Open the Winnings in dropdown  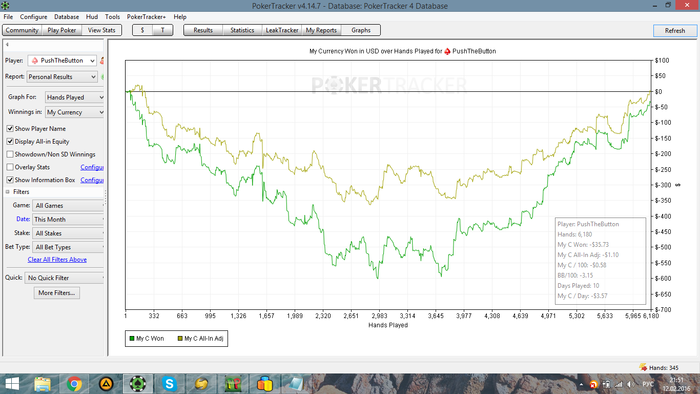coord(75,112)
